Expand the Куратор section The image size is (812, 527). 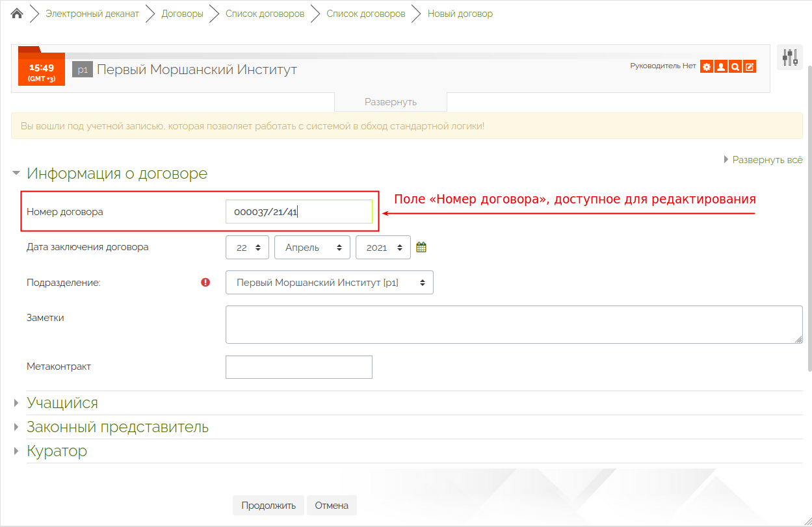pyautogui.click(x=57, y=451)
